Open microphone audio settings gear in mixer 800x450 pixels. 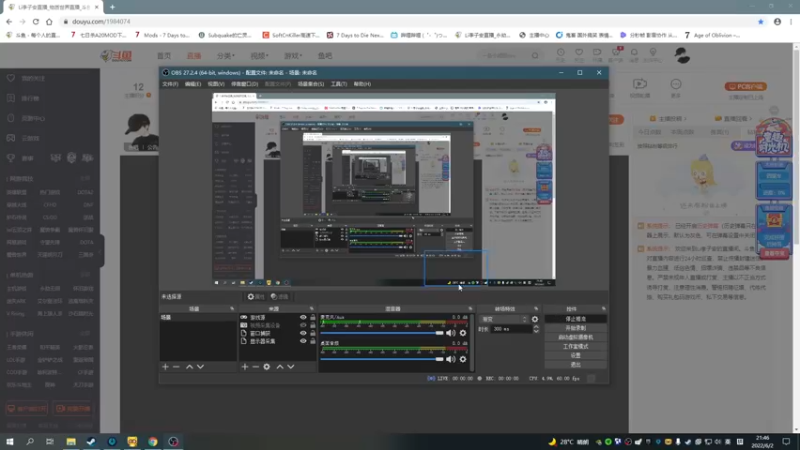[x=463, y=333]
